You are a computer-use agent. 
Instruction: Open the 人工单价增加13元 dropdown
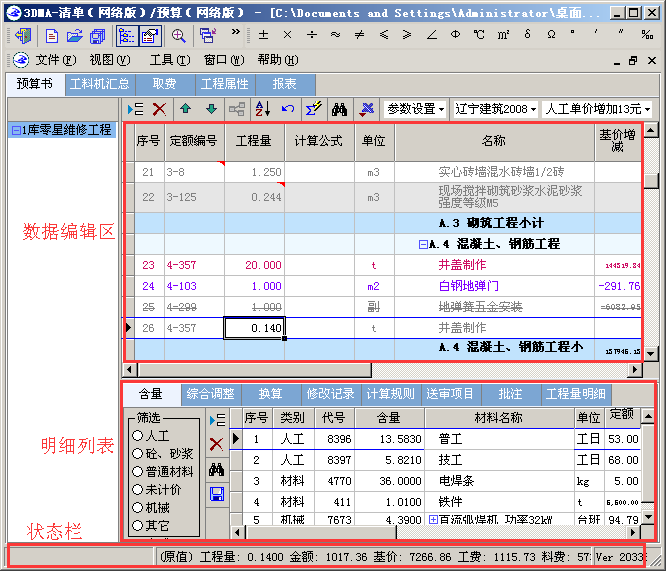point(598,109)
